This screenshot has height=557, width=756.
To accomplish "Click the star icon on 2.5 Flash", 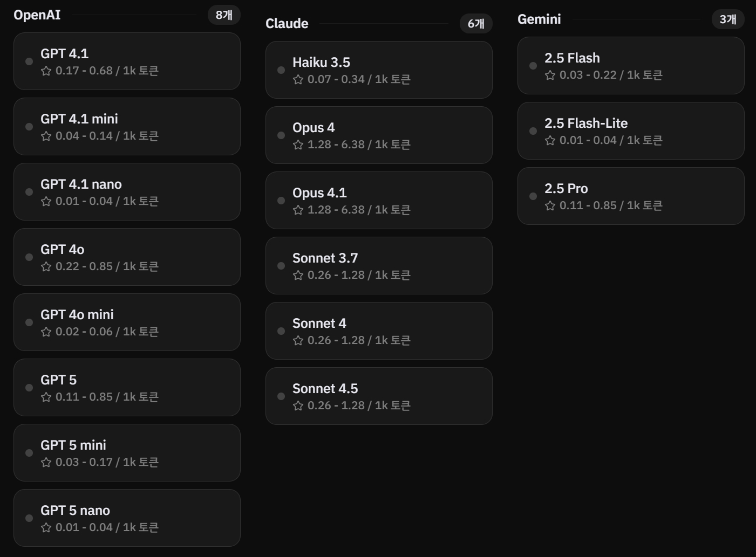I will point(550,75).
